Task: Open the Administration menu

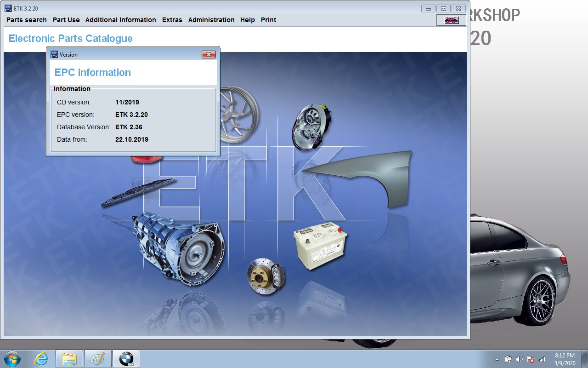Action: coord(211,20)
